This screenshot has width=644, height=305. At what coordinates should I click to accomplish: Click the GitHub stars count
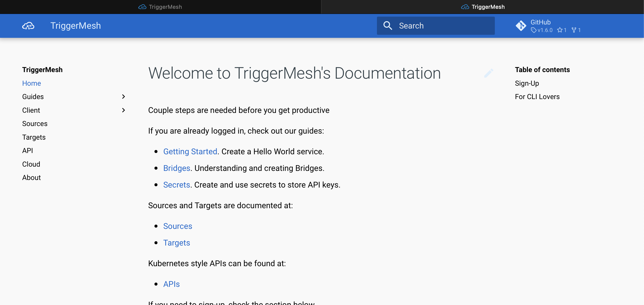[562, 30]
